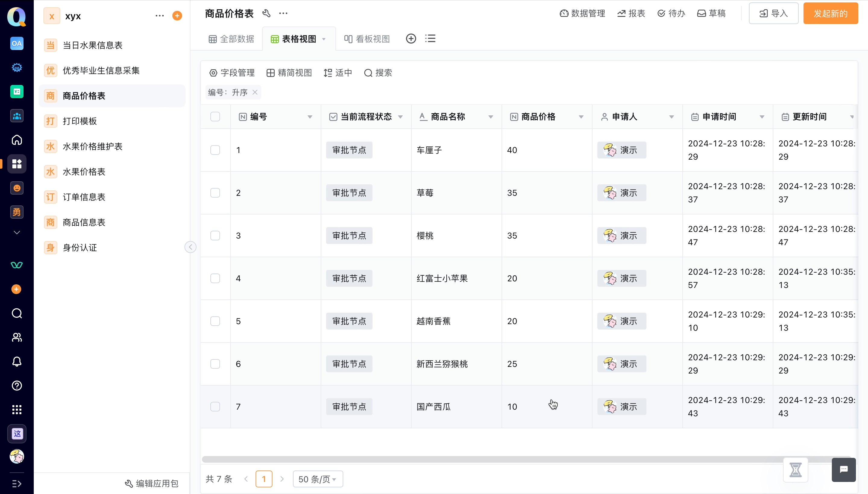The height and width of the screenshot is (494, 868).
Task: Open the purple 这 app icon
Action: tap(17, 434)
